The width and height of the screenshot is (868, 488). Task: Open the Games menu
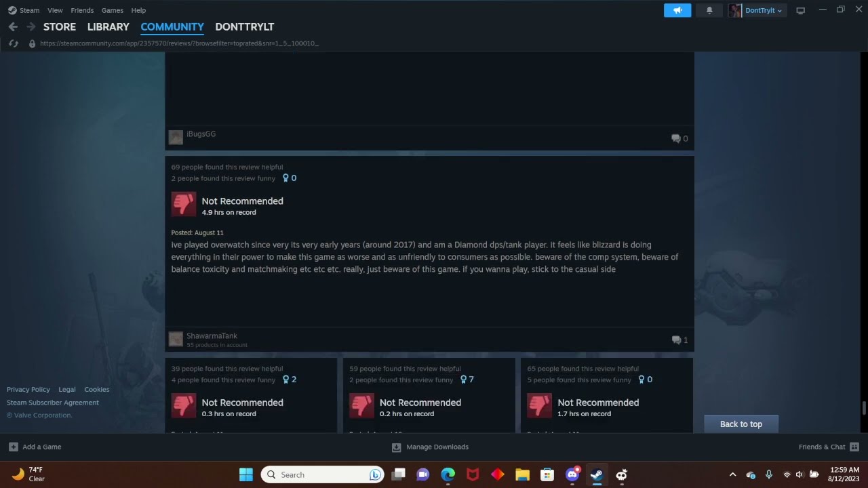pyautogui.click(x=113, y=10)
